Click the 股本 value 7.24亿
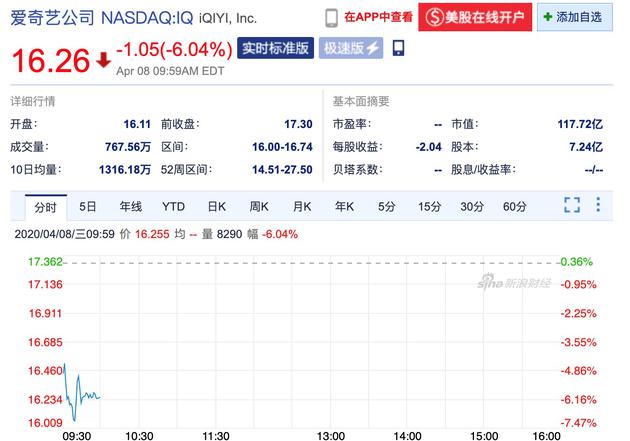 (586, 147)
